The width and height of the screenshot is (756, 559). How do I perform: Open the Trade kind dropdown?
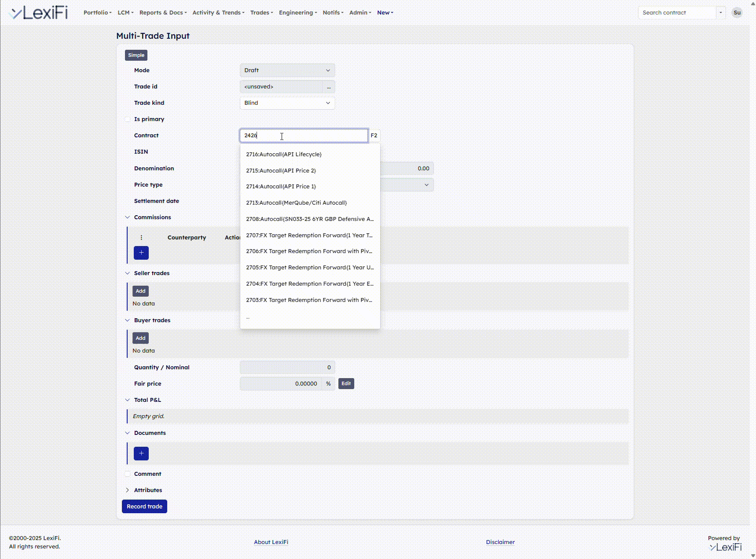click(287, 103)
